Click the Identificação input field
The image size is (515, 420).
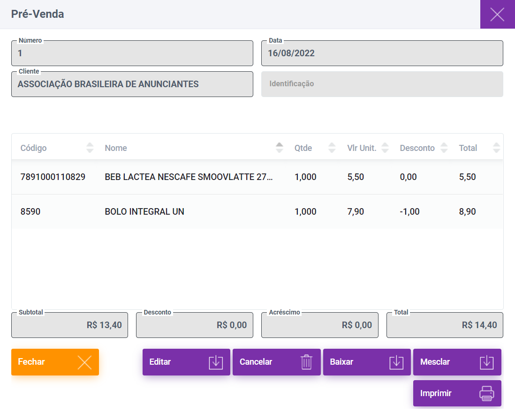(x=382, y=84)
